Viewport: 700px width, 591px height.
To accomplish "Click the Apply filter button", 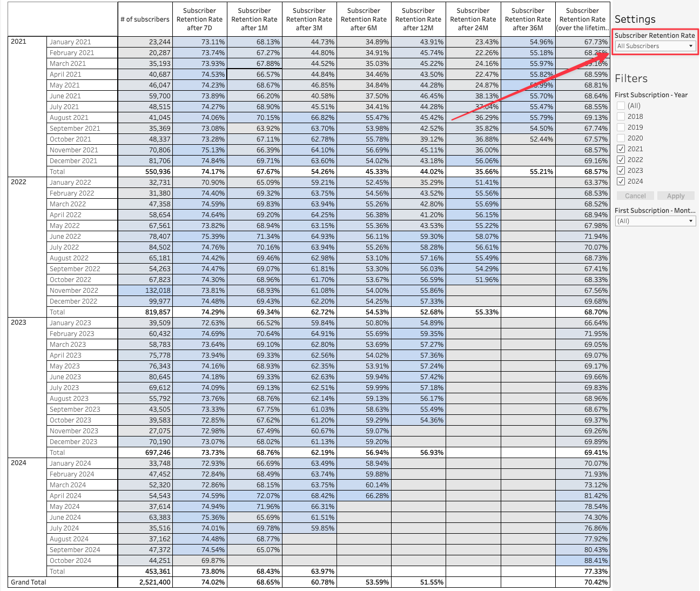I will click(x=676, y=196).
